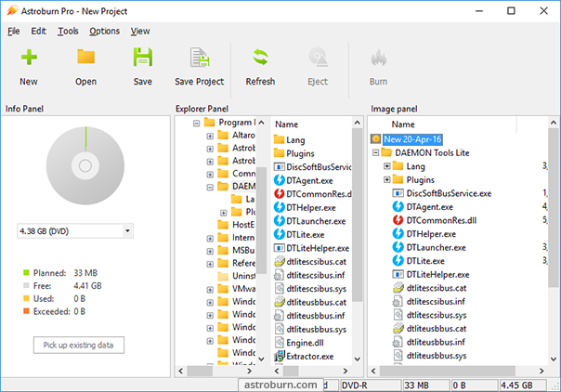Click the Eject disc toolbar icon

click(318, 58)
